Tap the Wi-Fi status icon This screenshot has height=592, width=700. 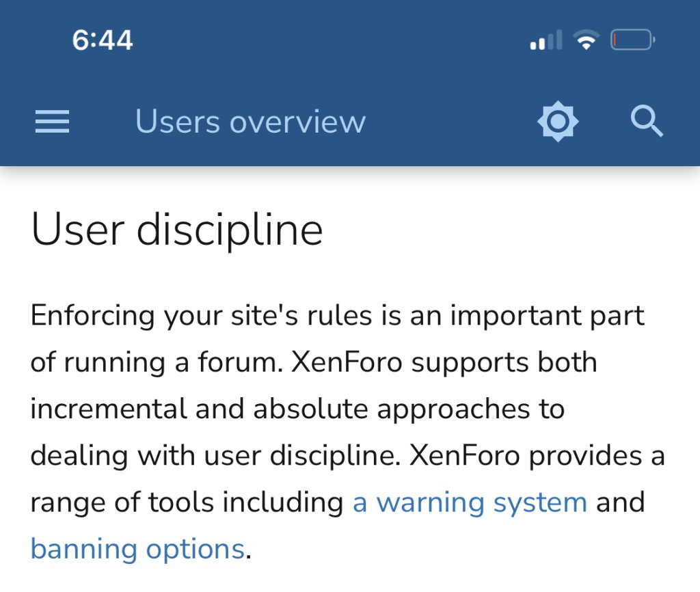tap(586, 41)
